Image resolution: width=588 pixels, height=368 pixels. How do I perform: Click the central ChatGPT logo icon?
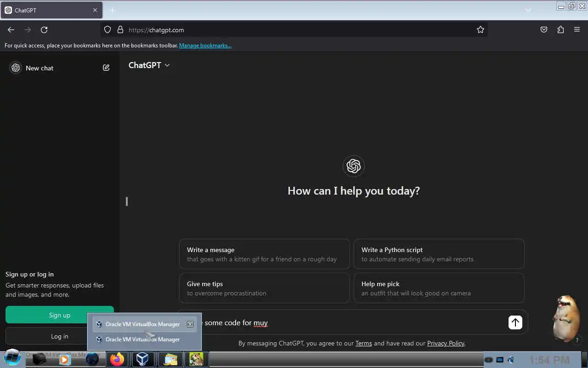[x=354, y=166]
